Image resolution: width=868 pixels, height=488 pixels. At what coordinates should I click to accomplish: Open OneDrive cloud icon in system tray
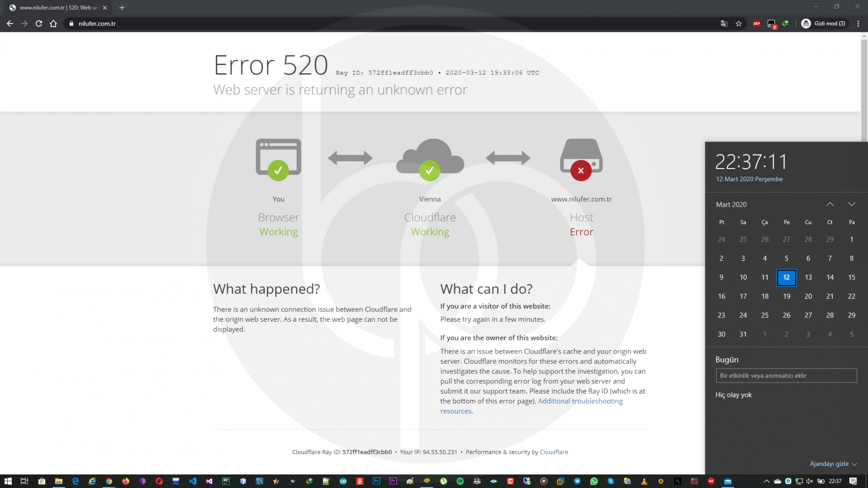(x=777, y=481)
